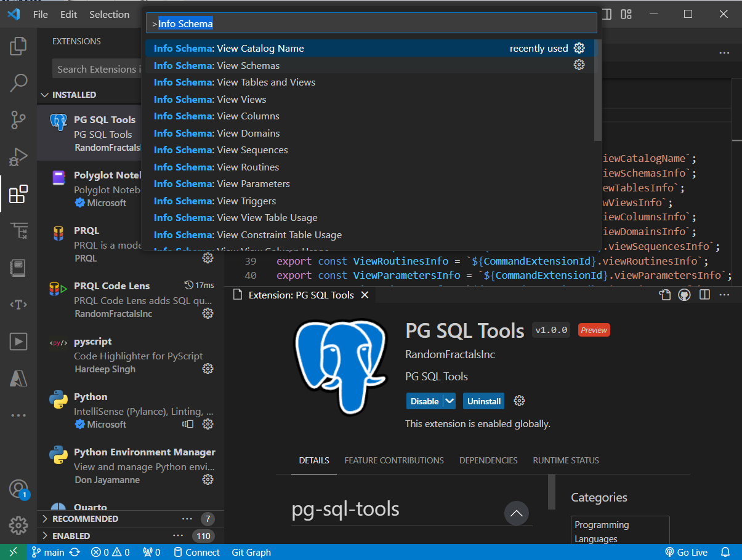Open the remote window indicator in status bar
Screen dimensions: 742x560
14,552
